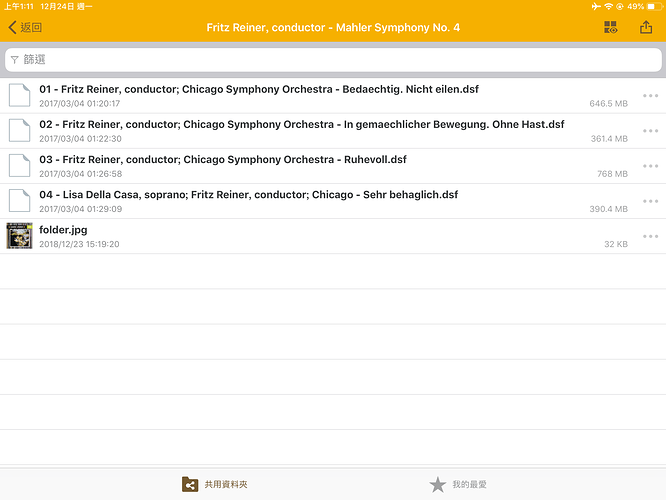Click file icon of track 04
The height and width of the screenshot is (500, 666).
click(x=20, y=201)
